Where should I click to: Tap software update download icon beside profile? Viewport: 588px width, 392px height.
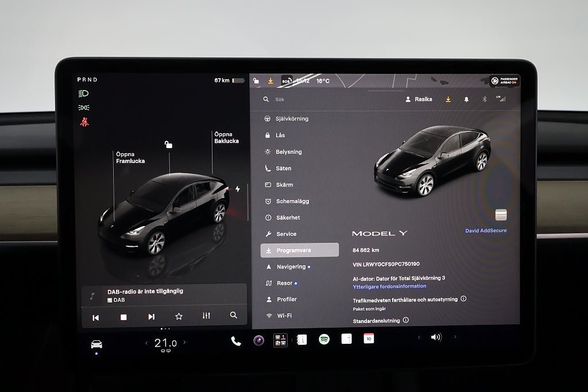448,99
